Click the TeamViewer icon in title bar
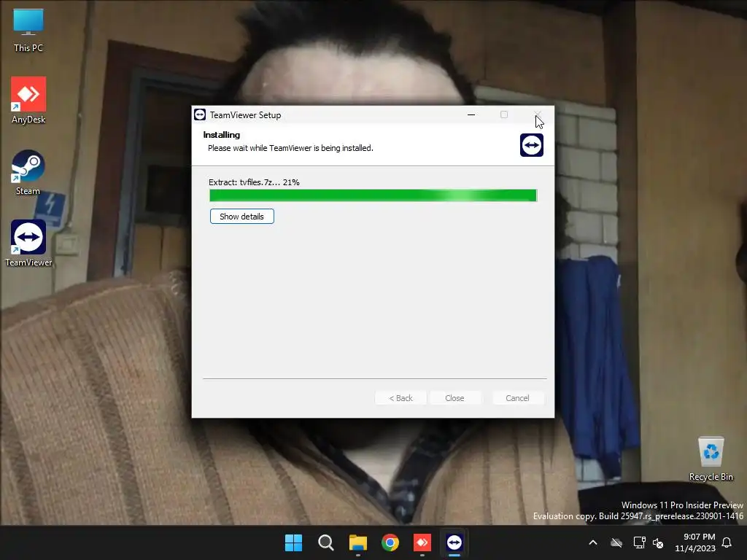This screenshot has height=560, width=747. click(x=200, y=114)
